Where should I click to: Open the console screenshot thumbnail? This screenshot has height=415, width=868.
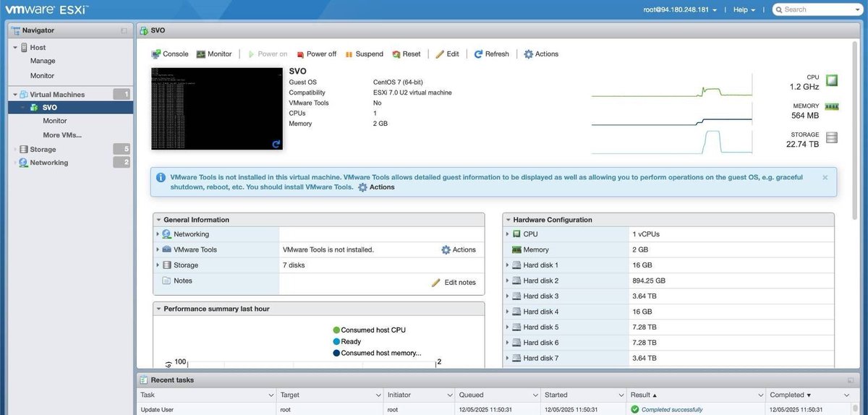click(217, 108)
